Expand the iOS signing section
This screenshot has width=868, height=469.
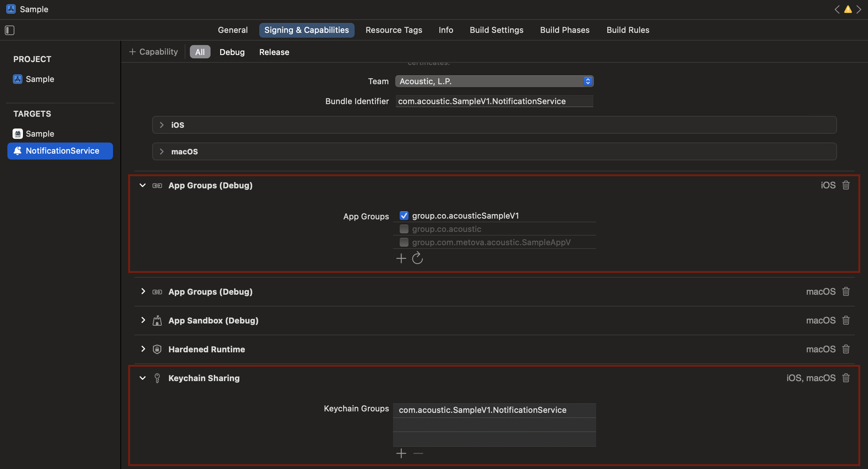pos(161,125)
